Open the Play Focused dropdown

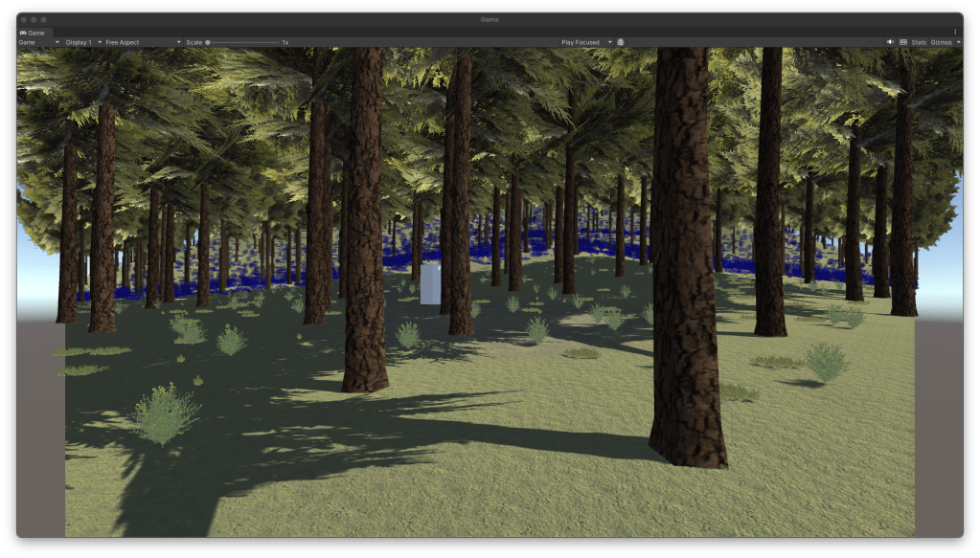[586, 42]
